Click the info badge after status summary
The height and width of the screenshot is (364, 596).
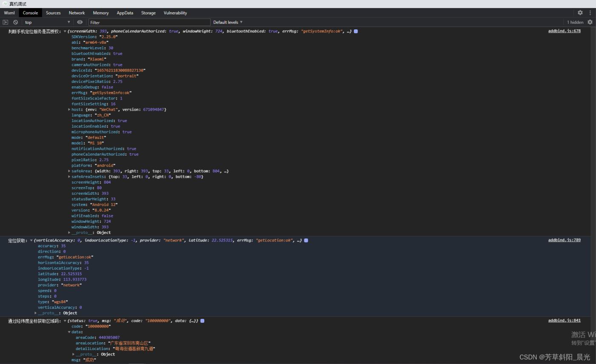[x=202, y=321]
